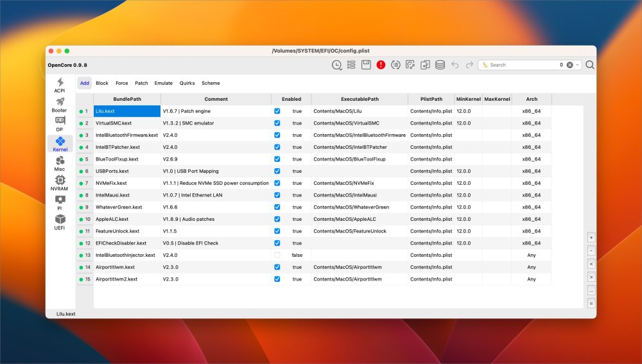
Task: Click the Enabled column header
Action: (x=291, y=99)
